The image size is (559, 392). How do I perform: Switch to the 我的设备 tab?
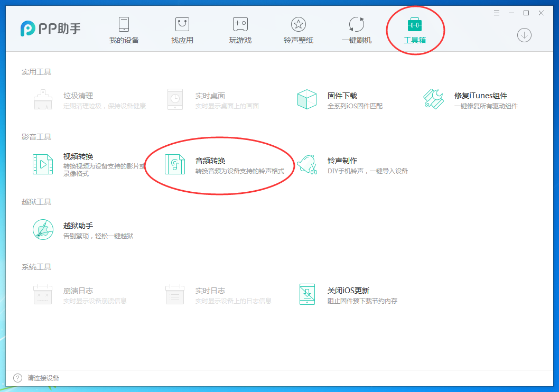point(124,29)
